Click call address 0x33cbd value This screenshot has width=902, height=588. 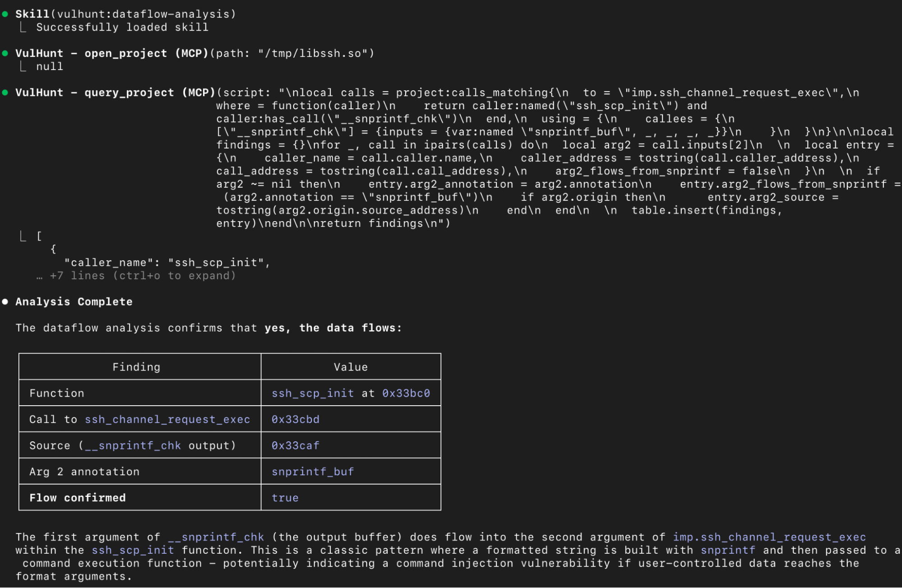pos(295,419)
